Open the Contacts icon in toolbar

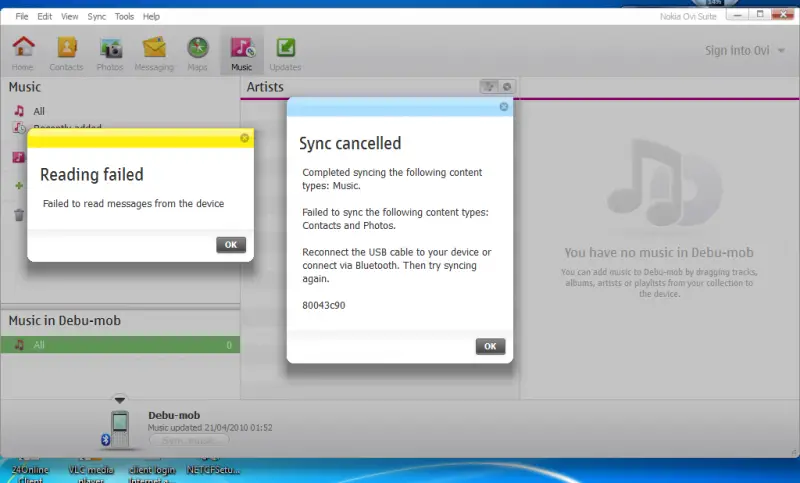click(x=67, y=48)
